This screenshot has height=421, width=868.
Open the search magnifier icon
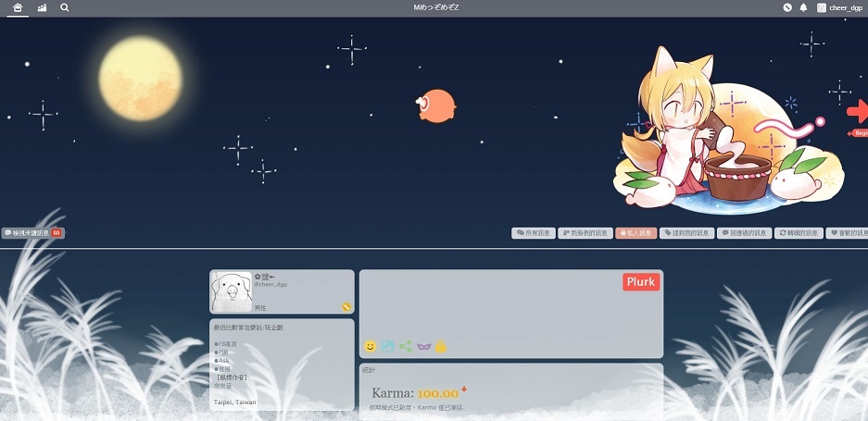[65, 7]
